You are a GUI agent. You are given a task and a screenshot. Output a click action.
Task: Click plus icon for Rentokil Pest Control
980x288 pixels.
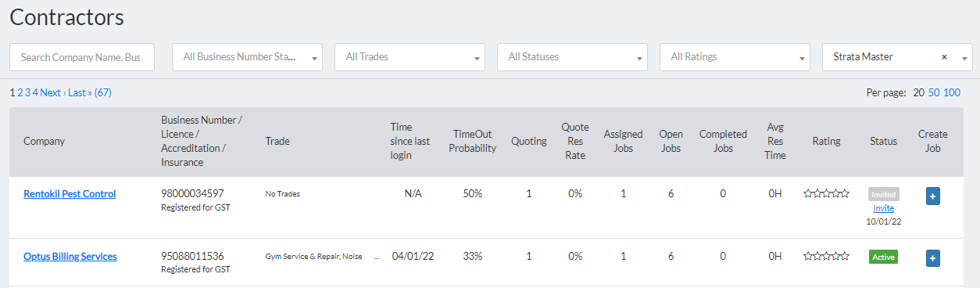933,196
